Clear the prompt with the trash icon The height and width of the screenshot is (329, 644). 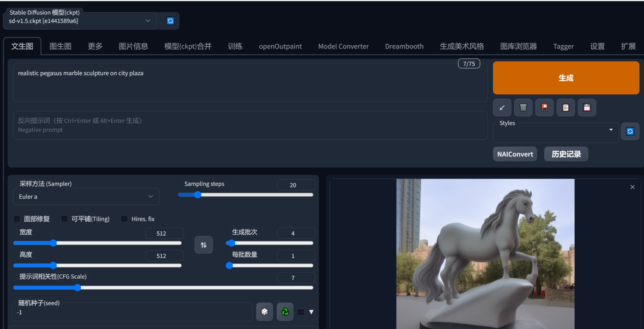click(523, 108)
